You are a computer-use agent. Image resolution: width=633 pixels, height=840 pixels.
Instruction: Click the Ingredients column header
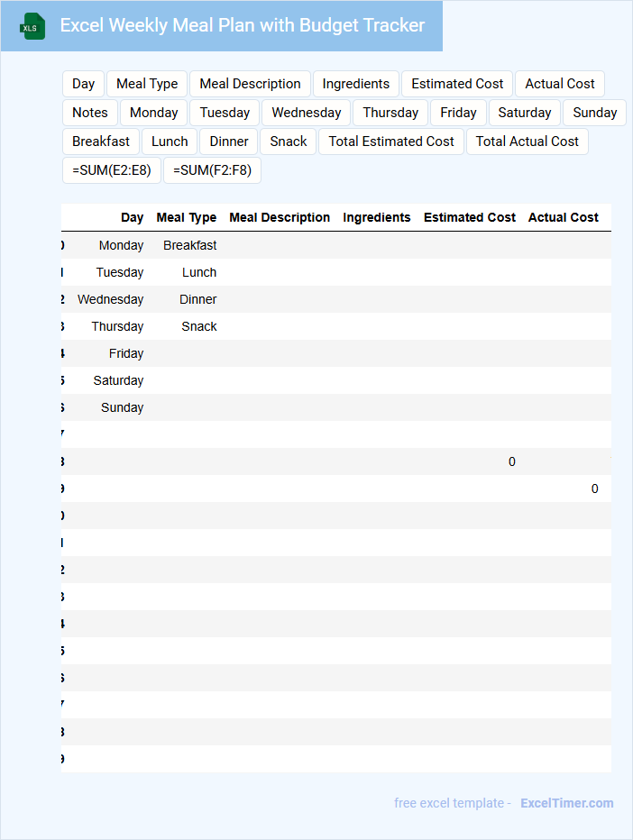[x=377, y=217]
